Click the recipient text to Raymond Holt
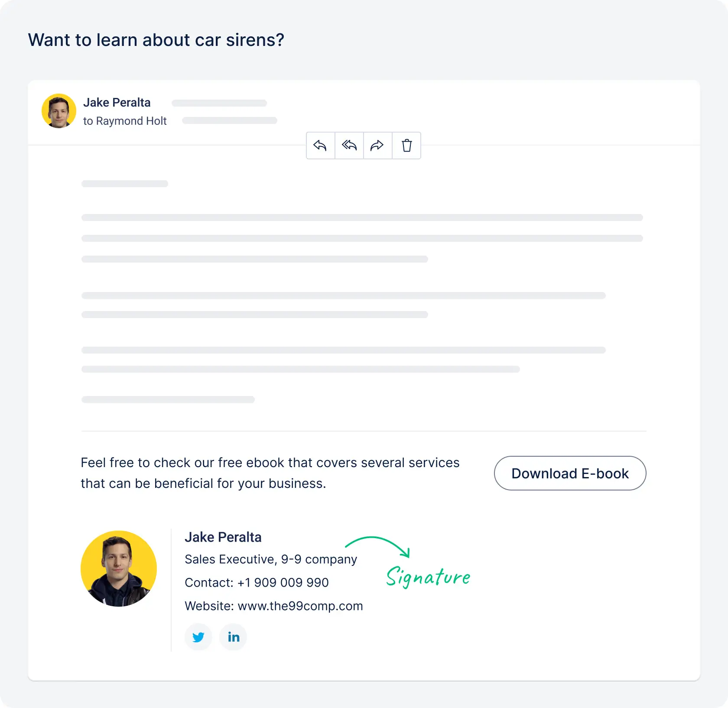Screen dimensions: 728x708 125,121
